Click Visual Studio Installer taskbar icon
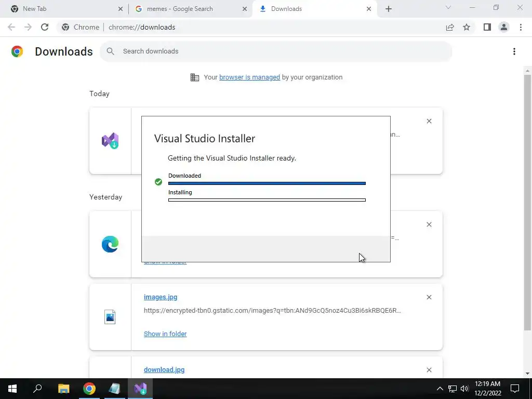Viewport: 532px width, 399px height. [x=140, y=389]
